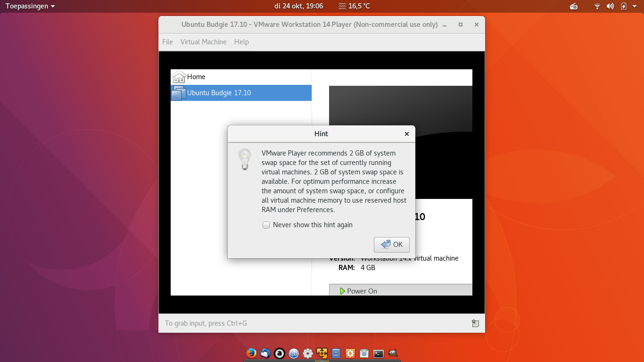The height and width of the screenshot is (362, 644).
Task: Click the Power On button
Action: coord(401,290)
